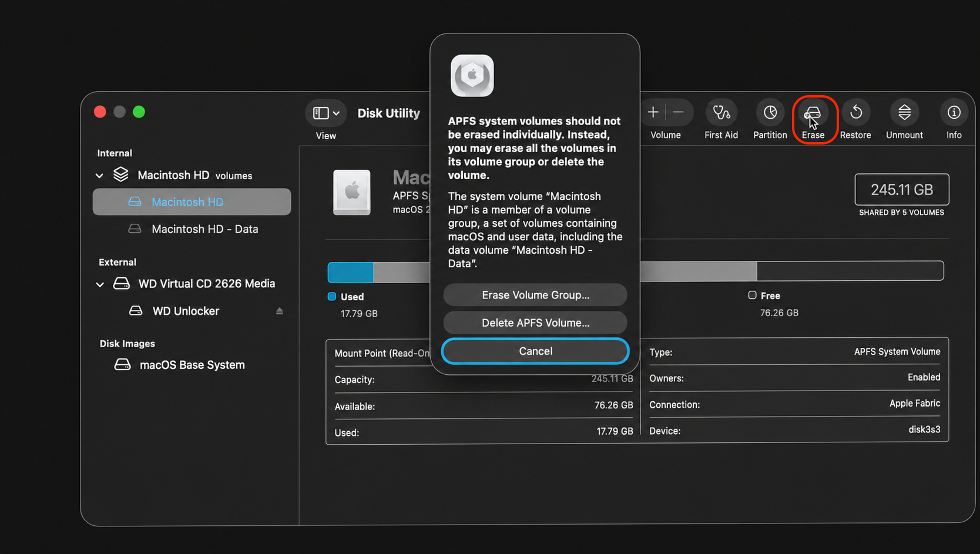Click the Macintosh HD sidebar drive icon
This screenshot has width=980, height=554.
[135, 202]
